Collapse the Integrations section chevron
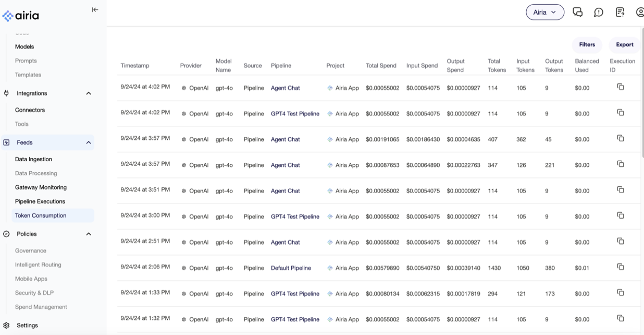 89,93
